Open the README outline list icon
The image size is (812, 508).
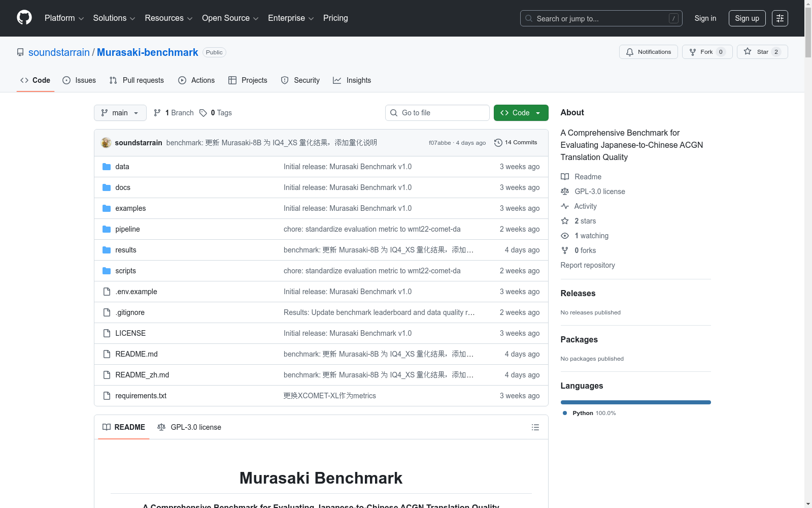[x=535, y=427]
